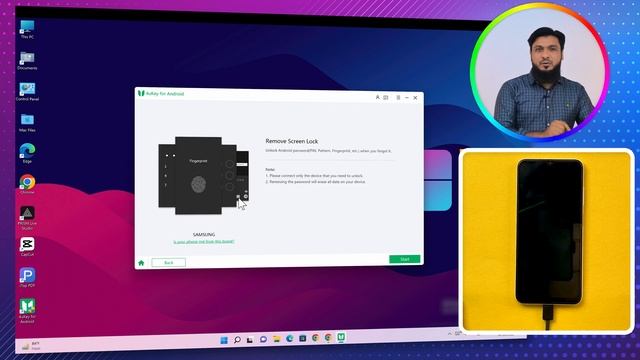The image size is (640, 360).
Task: Open Edge from the taskbar
Action: point(289,338)
